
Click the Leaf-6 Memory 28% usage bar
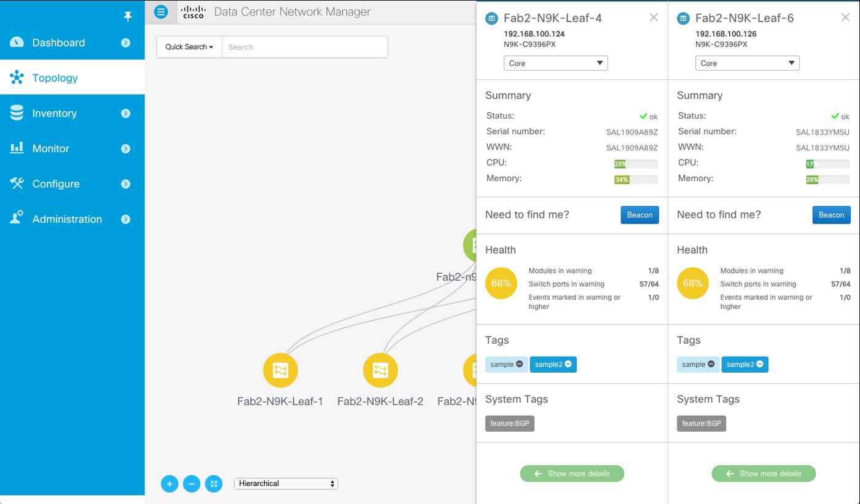point(827,180)
